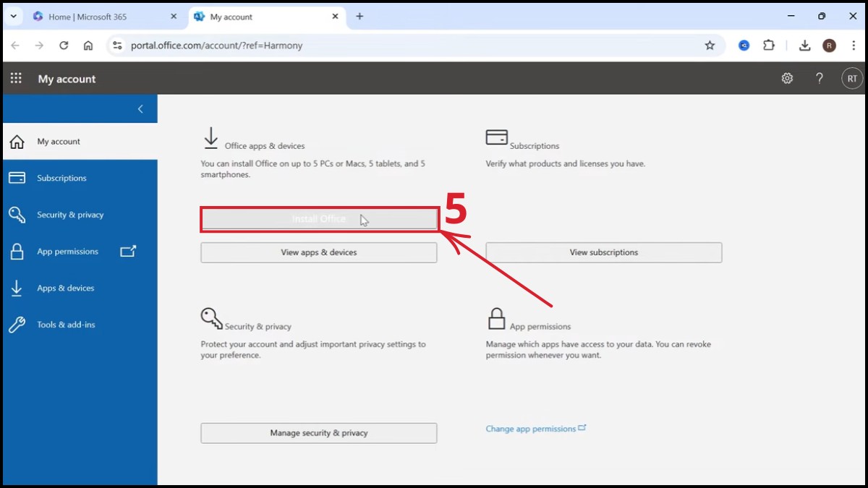Switch to the My account browser tab
The image size is (868, 488).
pos(265,17)
